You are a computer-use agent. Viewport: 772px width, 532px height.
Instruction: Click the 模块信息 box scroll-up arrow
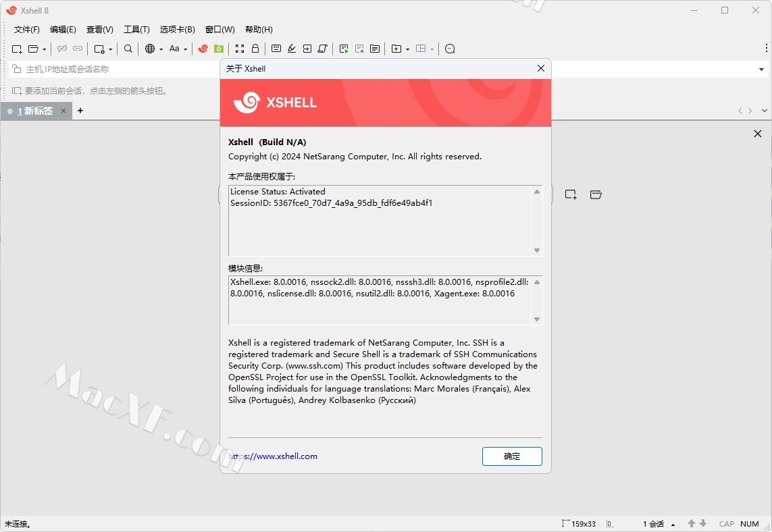[537, 282]
